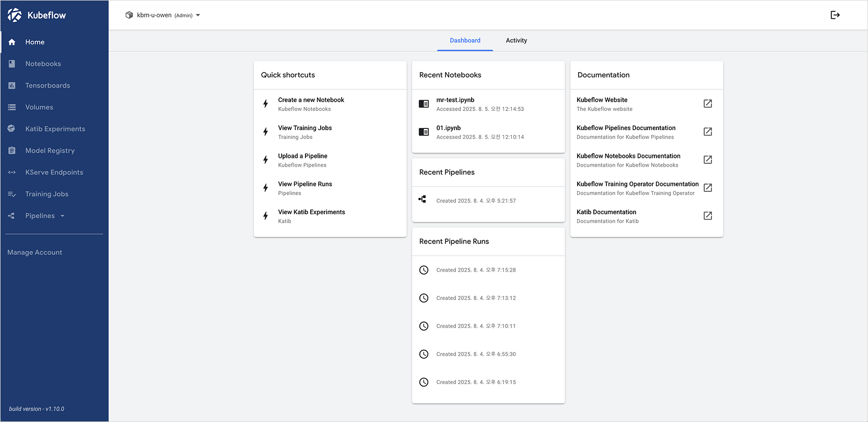Click the View Training Jobs shortcut

[330, 132]
